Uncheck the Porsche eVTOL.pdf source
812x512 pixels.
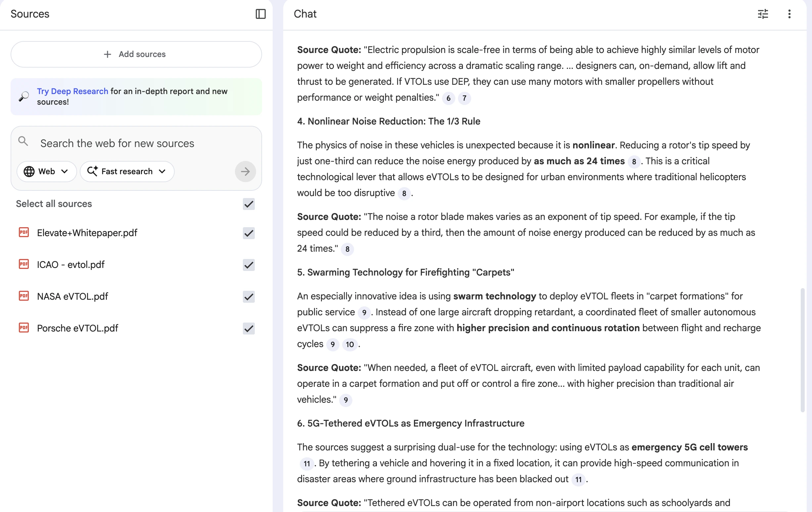pos(248,329)
